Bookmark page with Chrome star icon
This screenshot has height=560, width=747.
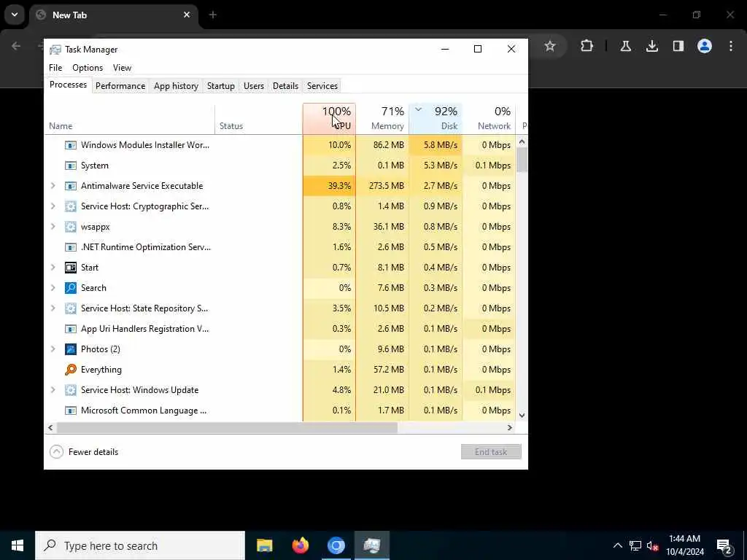click(x=550, y=46)
